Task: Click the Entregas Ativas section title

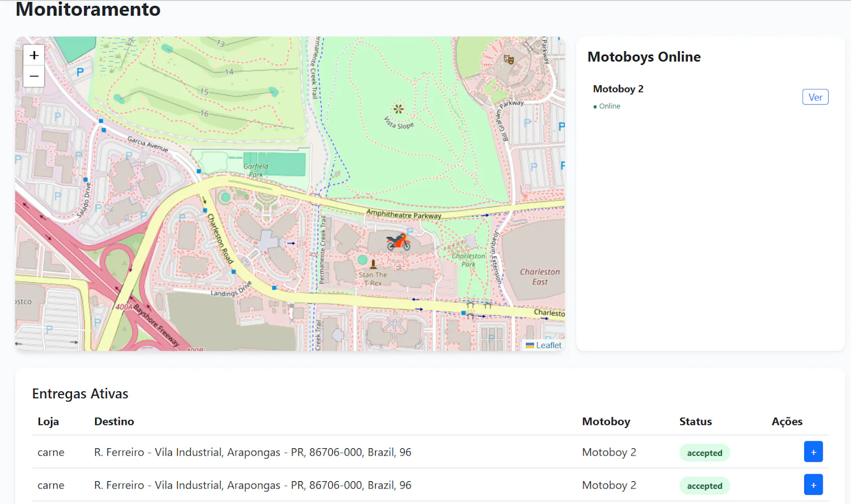Action: point(80,394)
